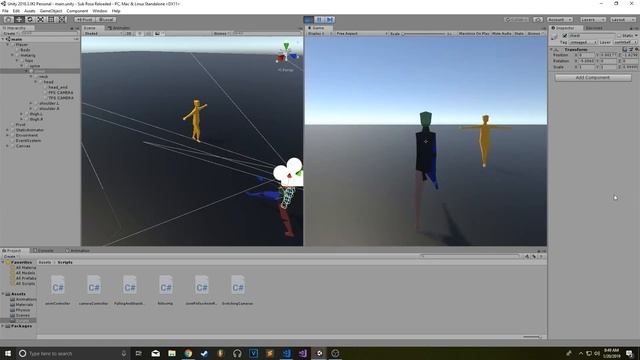Toggle Stats overlay in Game view
Image resolution: width=640 pixels, height=360 pixels.
point(519,33)
